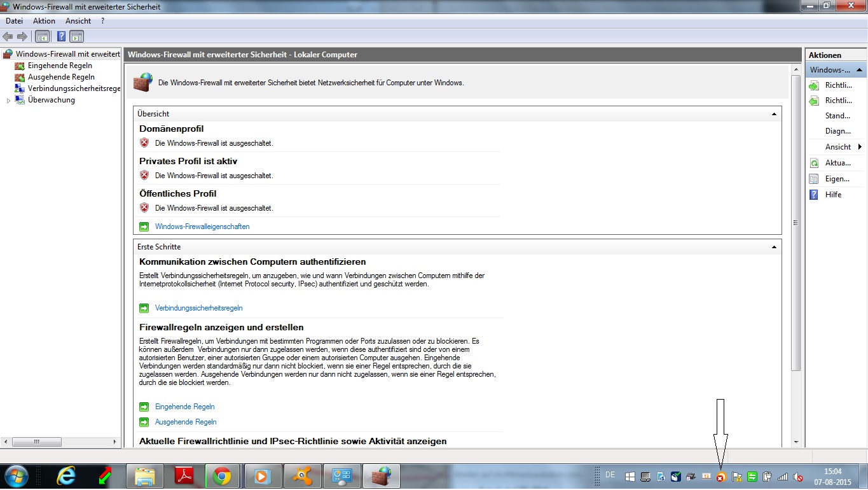The image size is (868, 490).
Task: Collapse the Windows-... group in Aktionen pane
Action: [x=859, y=69]
